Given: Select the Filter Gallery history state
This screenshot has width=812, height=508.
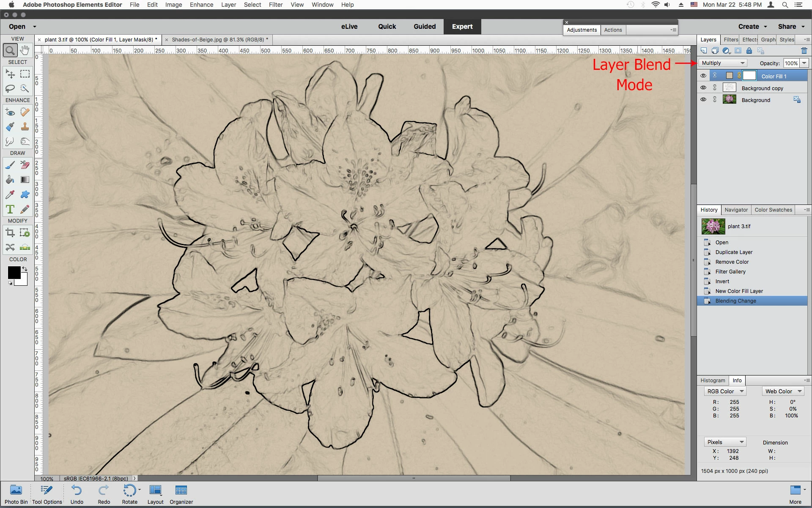Looking at the screenshot, I should tap(730, 272).
